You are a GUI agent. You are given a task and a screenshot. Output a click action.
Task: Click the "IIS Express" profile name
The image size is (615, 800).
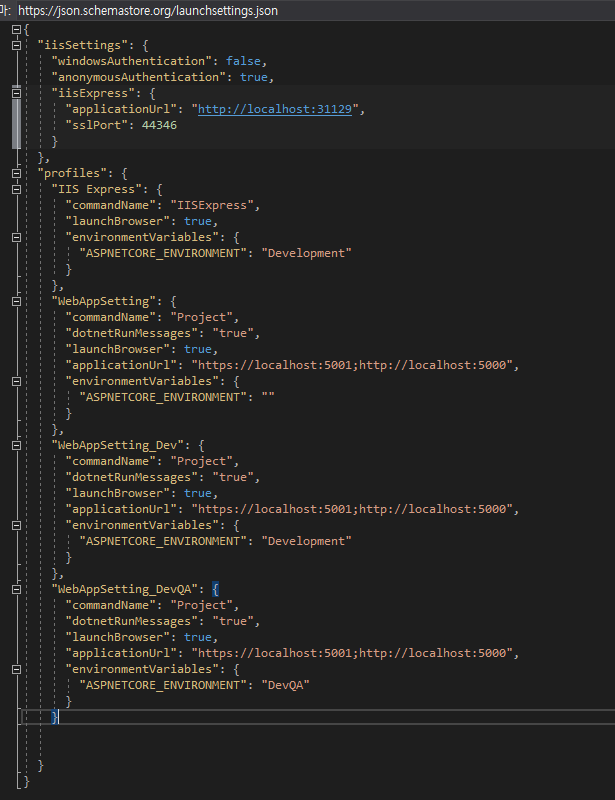pyautogui.click(x=96, y=189)
